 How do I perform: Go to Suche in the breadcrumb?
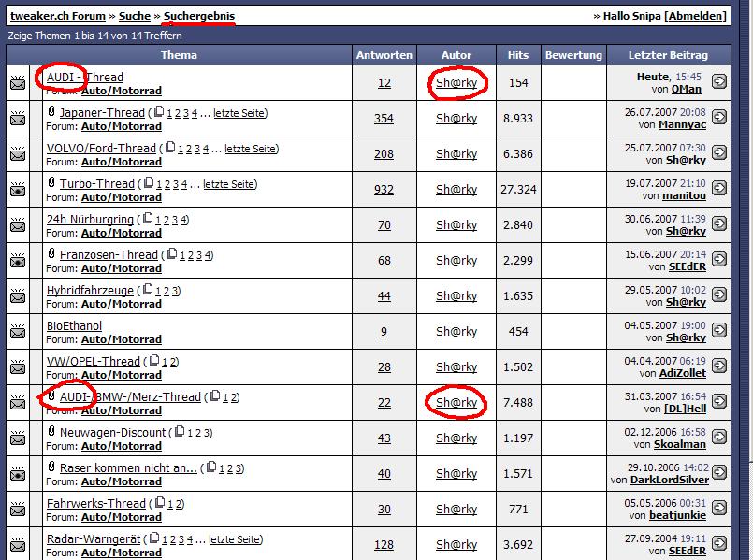pyautogui.click(x=134, y=16)
